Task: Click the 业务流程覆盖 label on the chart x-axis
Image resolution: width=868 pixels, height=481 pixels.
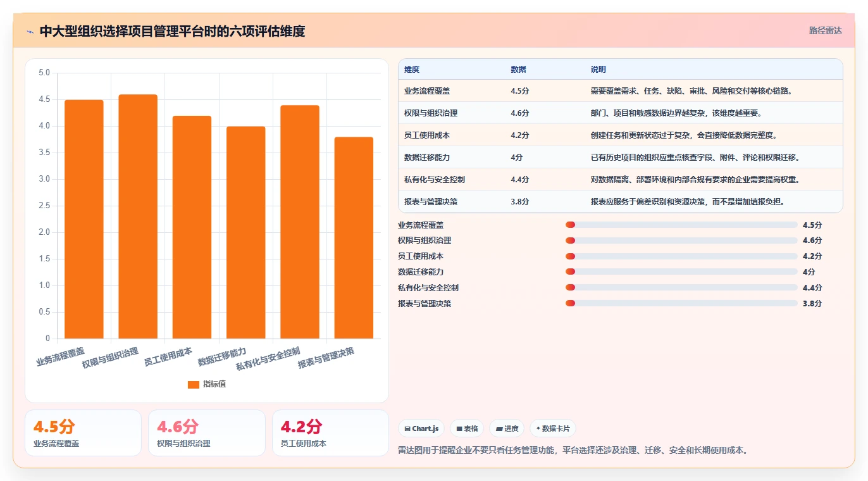Action: pos(60,356)
